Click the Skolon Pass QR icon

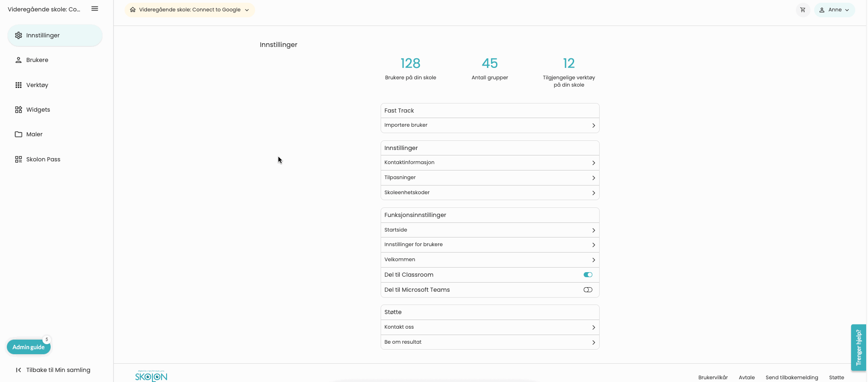click(18, 159)
